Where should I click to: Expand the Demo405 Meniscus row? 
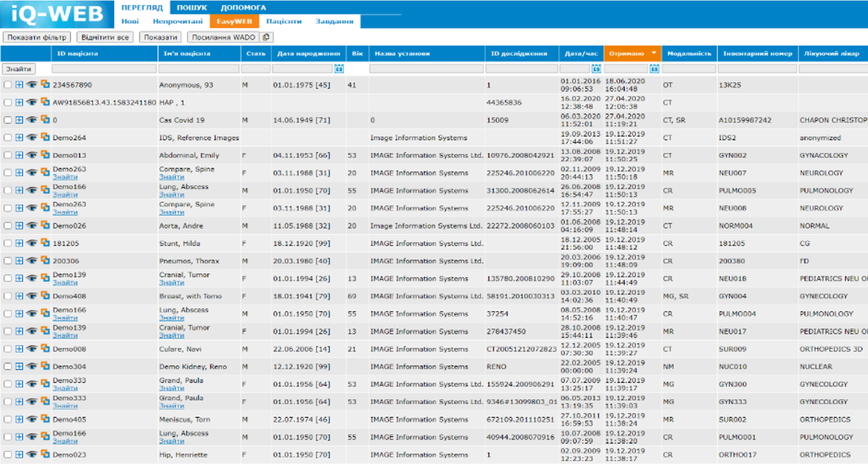pyautogui.click(x=19, y=419)
